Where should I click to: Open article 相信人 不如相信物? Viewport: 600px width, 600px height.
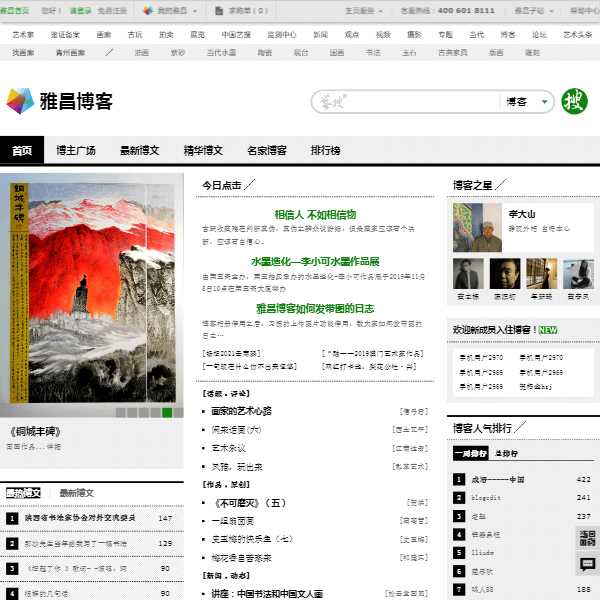point(315,215)
